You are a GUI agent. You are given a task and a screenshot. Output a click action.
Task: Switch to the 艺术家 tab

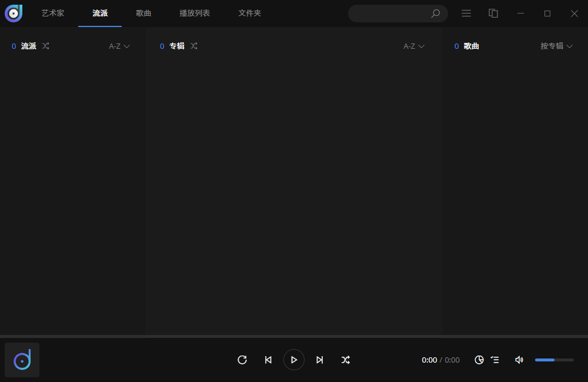click(53, 13)
